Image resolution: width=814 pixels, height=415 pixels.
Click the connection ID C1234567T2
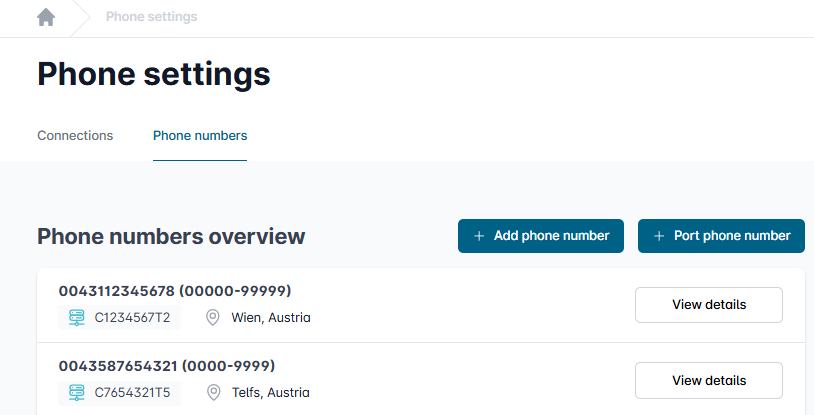132,318
